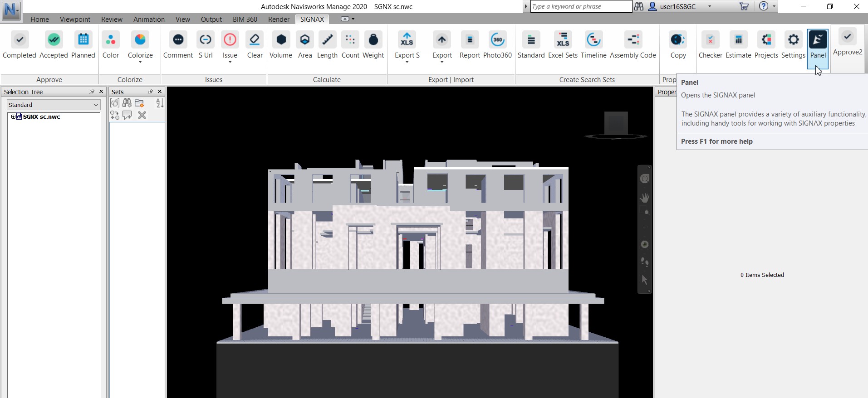This screenshot has height=398, width=868.
Task: Click the ViewCube in the viewport
Action: (616, 124)
